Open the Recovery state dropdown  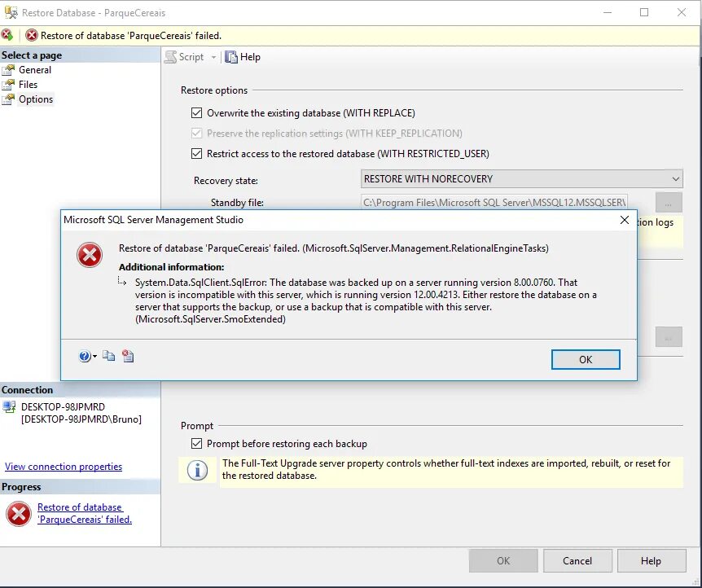[521, 178]
